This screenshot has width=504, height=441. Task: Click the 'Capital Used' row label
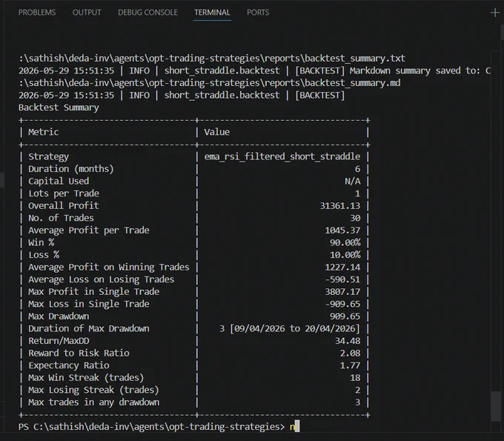(x=59, y=182)
